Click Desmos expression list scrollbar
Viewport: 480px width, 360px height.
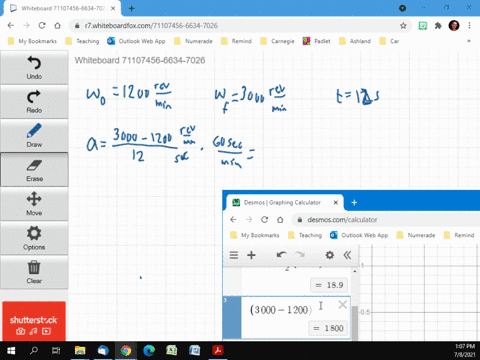355,322
